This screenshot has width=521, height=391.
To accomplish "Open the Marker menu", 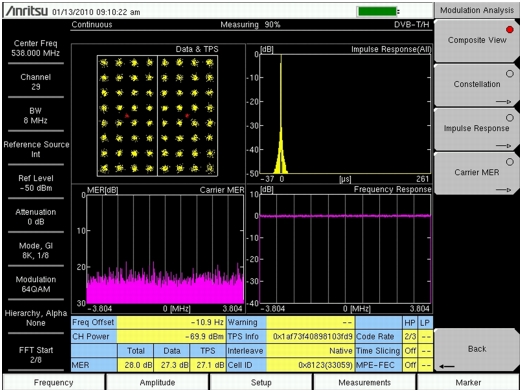I will (468, 382).
